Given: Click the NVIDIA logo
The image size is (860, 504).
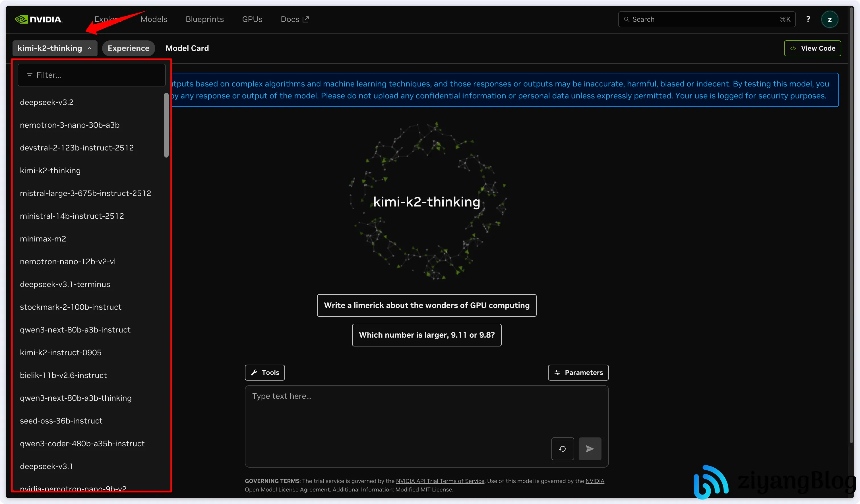Looking at the screenshot, I should tap(39, 19).
